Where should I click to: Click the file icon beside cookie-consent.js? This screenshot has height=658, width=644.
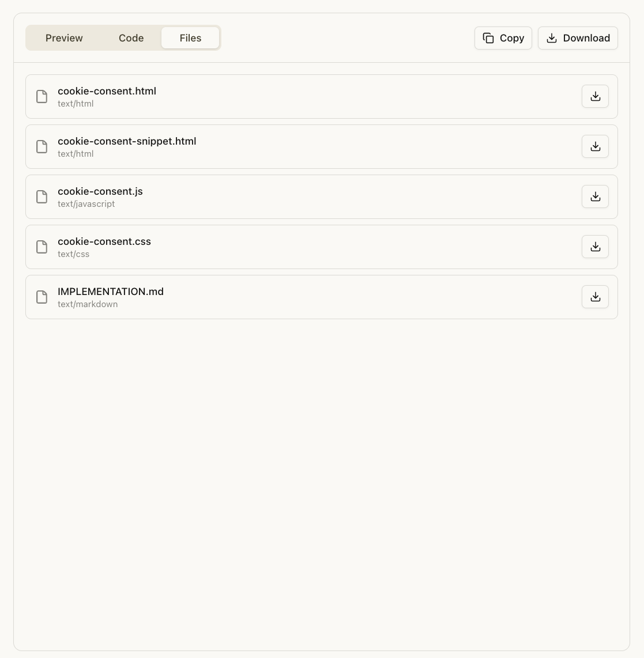(42, 196)
